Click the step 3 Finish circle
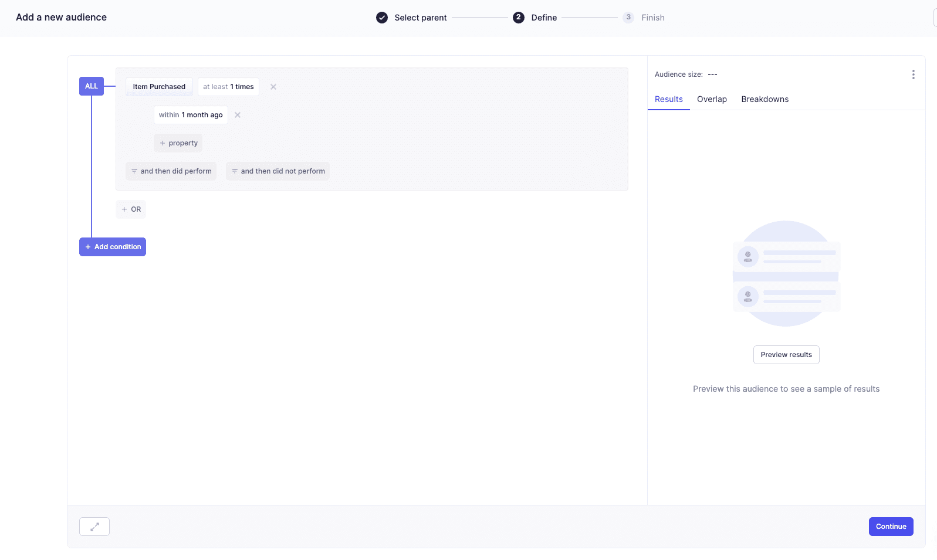Screen dimensions: 937x560 [628, 18]
